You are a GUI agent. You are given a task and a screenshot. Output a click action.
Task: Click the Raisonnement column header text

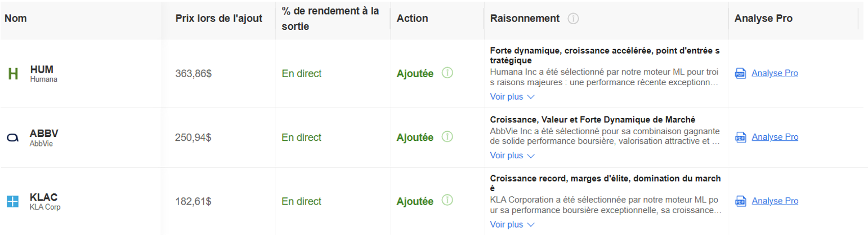(525, 19)
